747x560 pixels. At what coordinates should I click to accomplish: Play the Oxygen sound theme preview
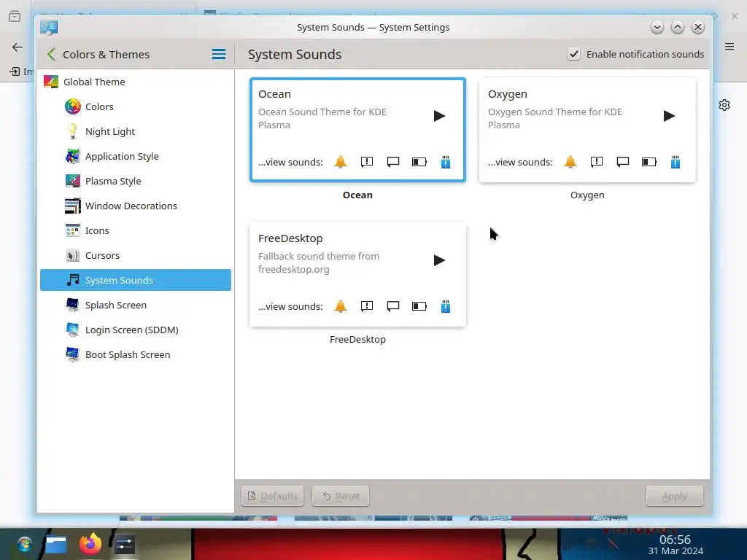(669, 116)
